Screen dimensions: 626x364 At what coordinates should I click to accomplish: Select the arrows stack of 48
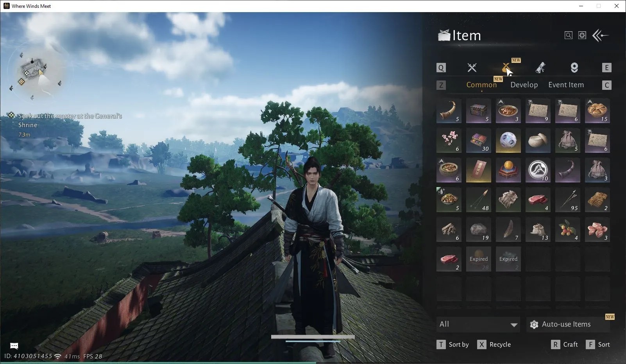pos(479,200)
